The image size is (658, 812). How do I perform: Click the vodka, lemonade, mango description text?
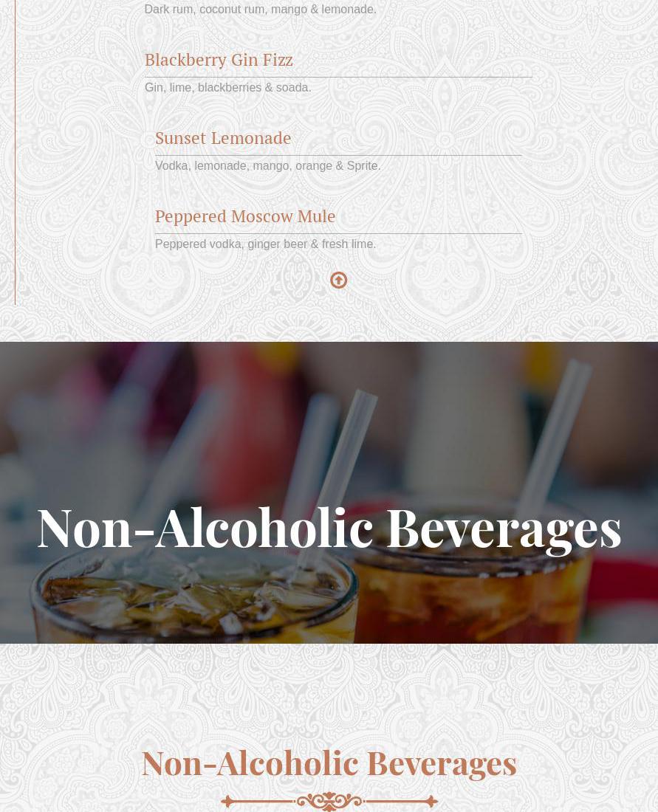[x=268, y=165]
